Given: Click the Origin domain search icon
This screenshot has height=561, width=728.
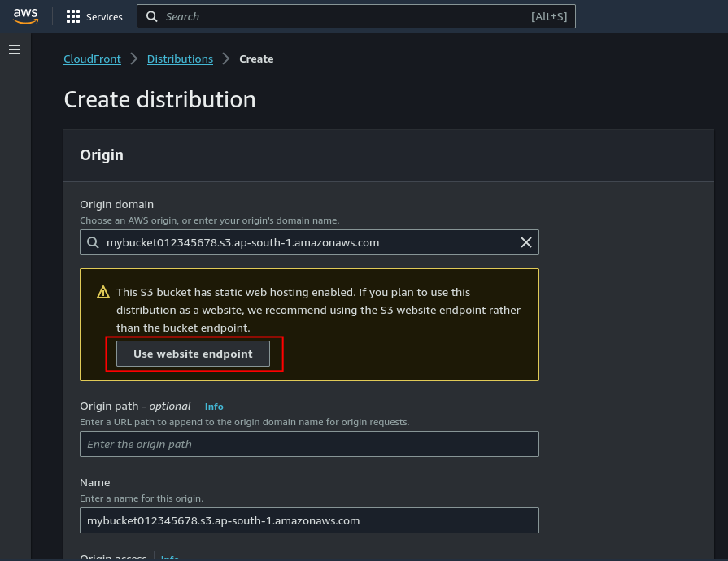Looking at the screenshot, I should [93, 242].
